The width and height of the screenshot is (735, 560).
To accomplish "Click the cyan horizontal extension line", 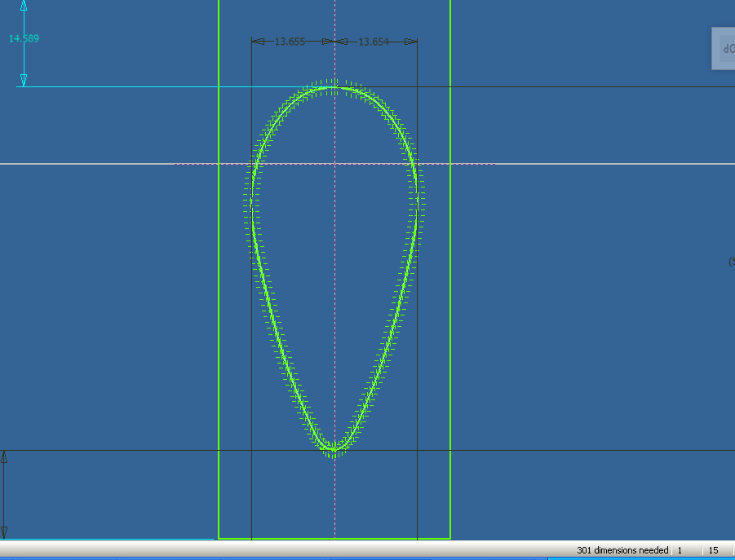I will point(163,86).
